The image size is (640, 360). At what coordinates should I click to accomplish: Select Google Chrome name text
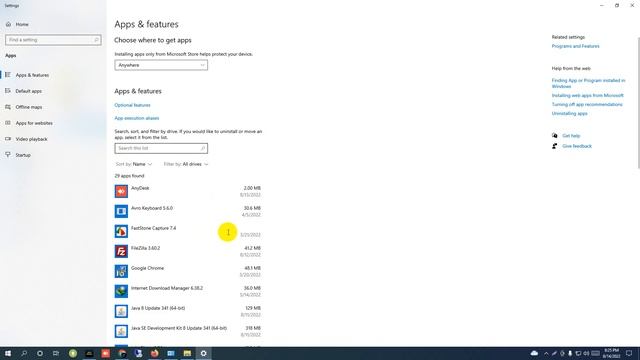pos(147,268)
